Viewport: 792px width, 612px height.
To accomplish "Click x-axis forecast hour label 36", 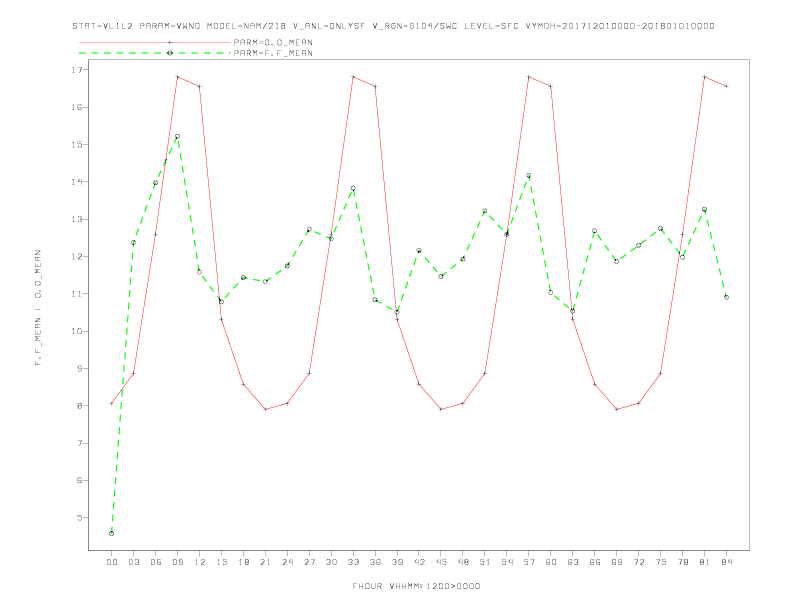I will tap(375, 562).
